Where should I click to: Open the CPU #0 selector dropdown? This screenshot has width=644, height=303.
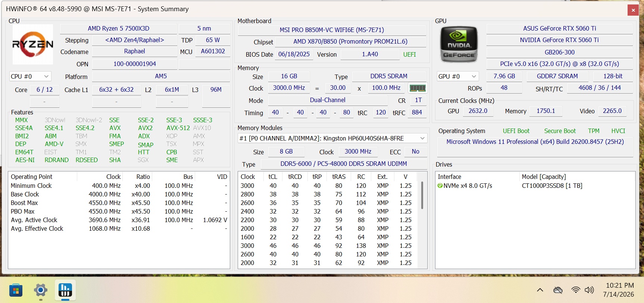coord(30,76)
